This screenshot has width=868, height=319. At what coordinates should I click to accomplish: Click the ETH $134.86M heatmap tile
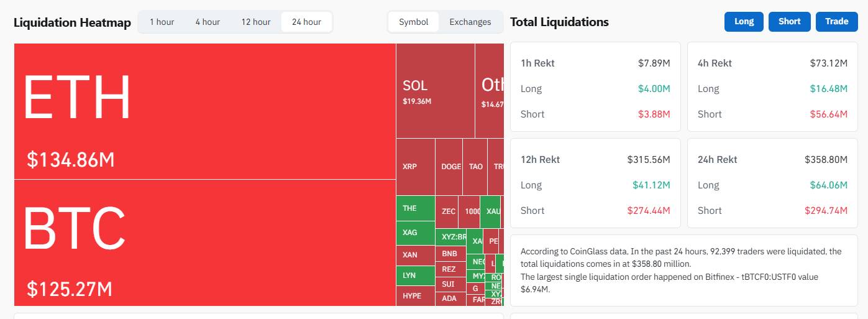[x=205, y=111]
